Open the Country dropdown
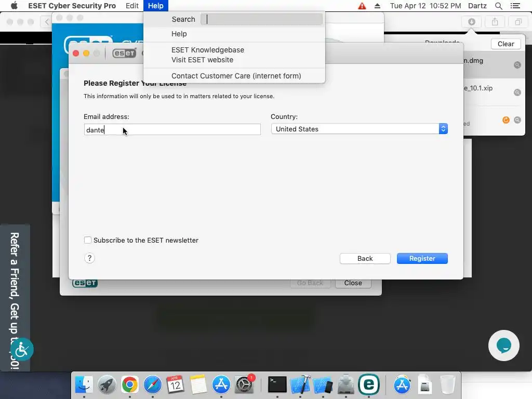Image resolution: width=532 pixels, height=399 pixels. (x=360, y=129)
